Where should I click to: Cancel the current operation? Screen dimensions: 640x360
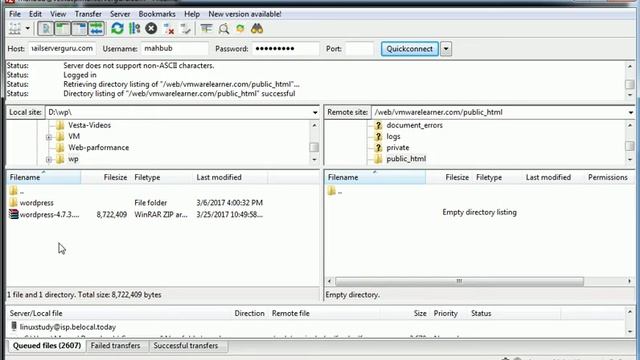pos(151,29)
